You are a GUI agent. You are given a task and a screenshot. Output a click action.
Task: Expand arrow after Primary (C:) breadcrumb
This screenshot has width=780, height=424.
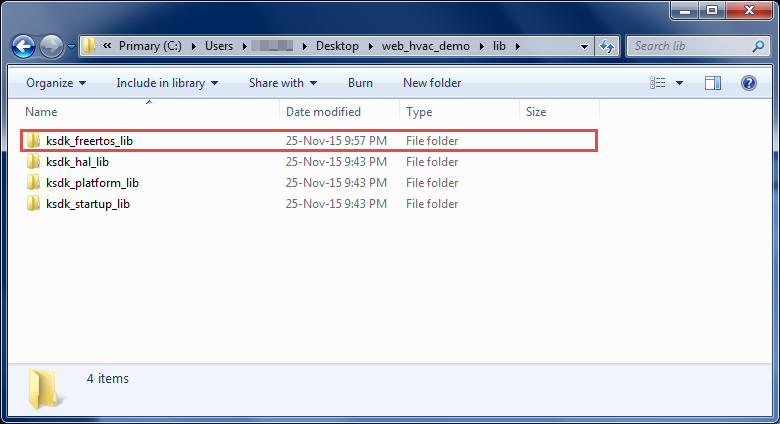click(x=194, y=46)
